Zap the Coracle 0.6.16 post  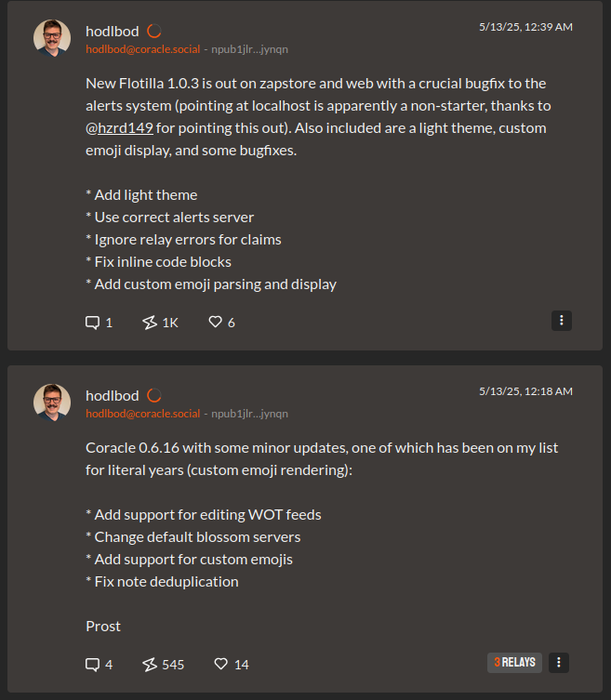coord(163,665)
